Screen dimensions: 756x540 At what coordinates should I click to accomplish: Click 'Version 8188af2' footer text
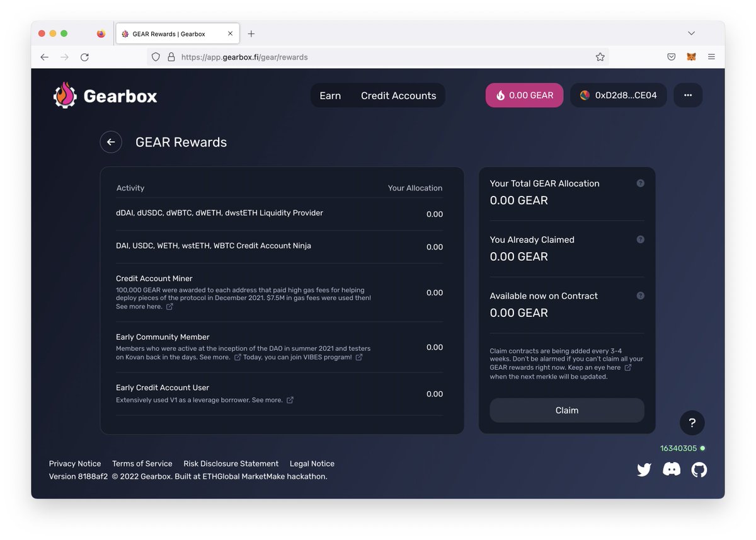pos(78,476)
